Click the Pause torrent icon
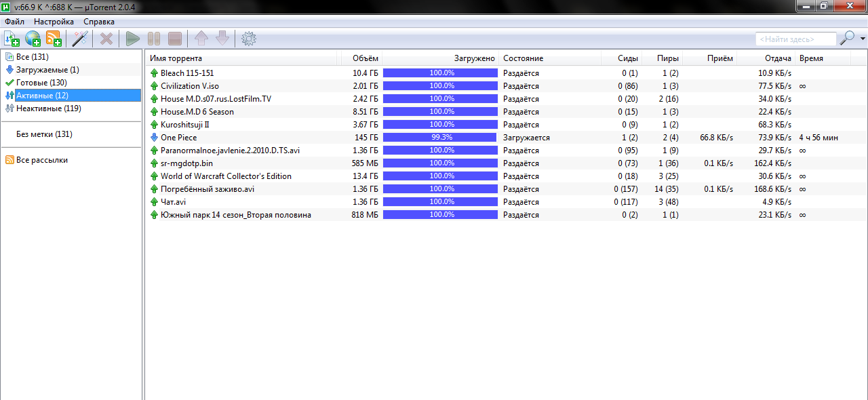 [154, 39]
